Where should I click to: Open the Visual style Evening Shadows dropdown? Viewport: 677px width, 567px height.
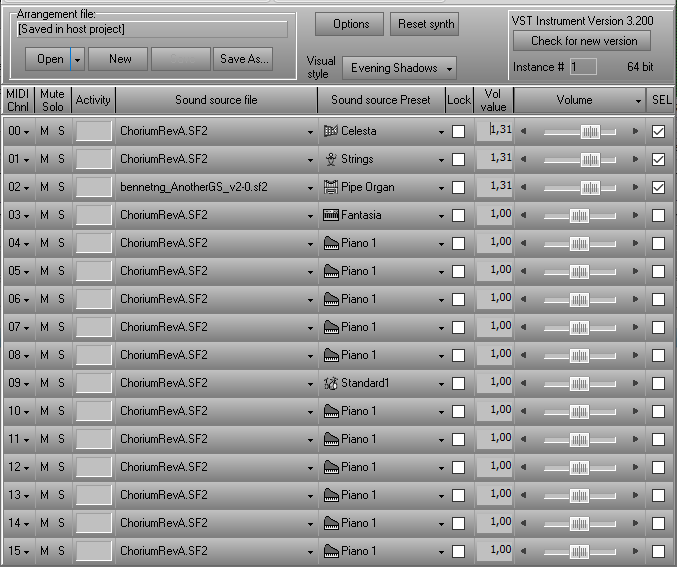tap(399, 68)
